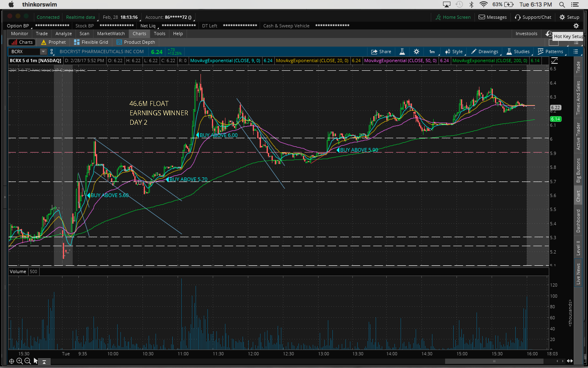Click the zoom out magnifier icon

pyautogui.click(x=27, y=361)
